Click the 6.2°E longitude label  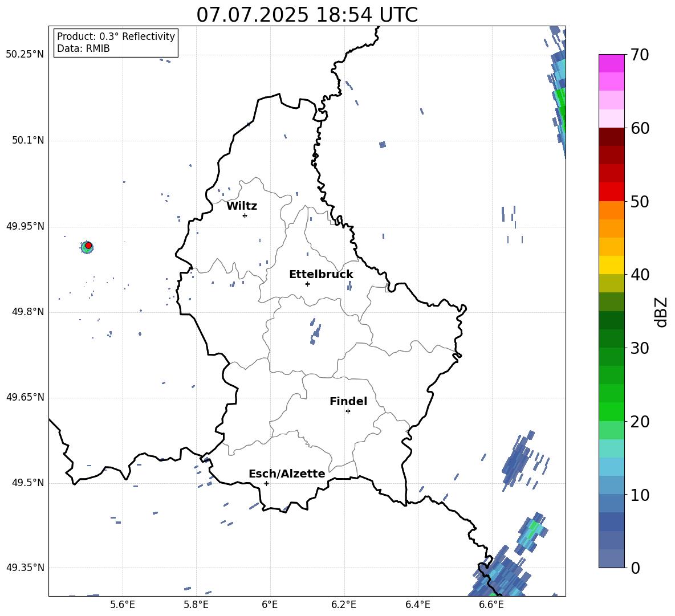tap(344, 605)
